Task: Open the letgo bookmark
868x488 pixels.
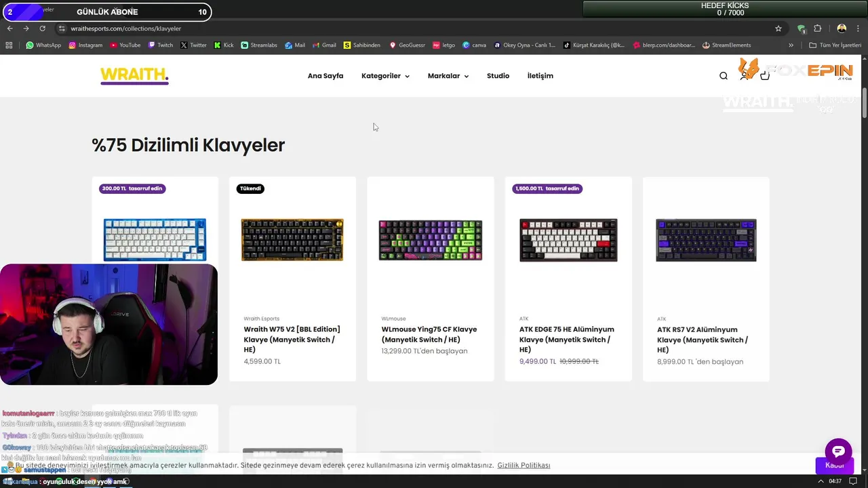Action: click(x=444, y=45)
